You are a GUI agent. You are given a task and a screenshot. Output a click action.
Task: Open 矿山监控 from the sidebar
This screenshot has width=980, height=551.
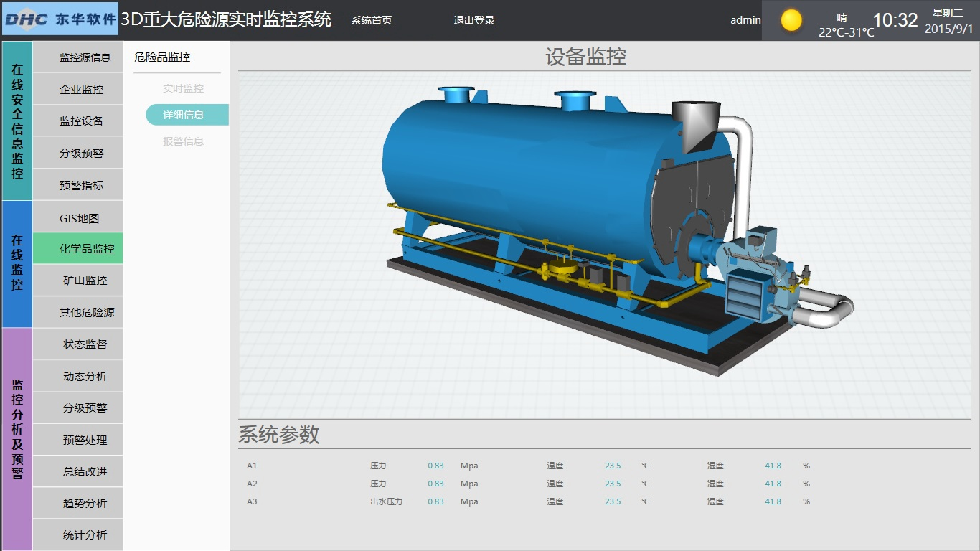(x=85, y=281)
